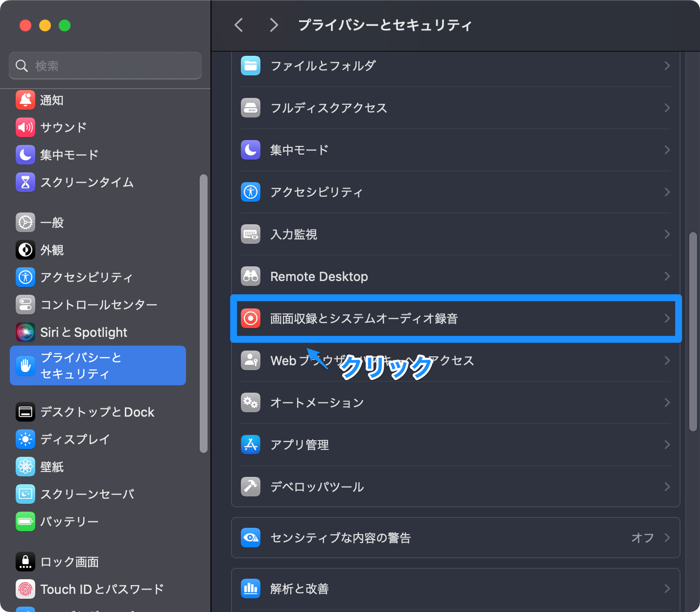Click the Web browser passkey access person icon

(x=251, y=360)
